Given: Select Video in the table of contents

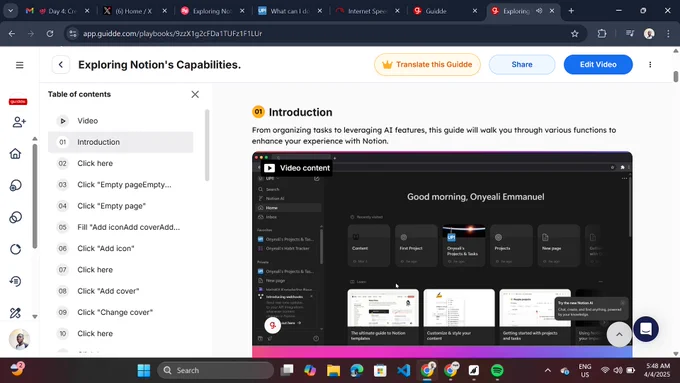Looking at the screenshot, I should (x=121, y=121).
